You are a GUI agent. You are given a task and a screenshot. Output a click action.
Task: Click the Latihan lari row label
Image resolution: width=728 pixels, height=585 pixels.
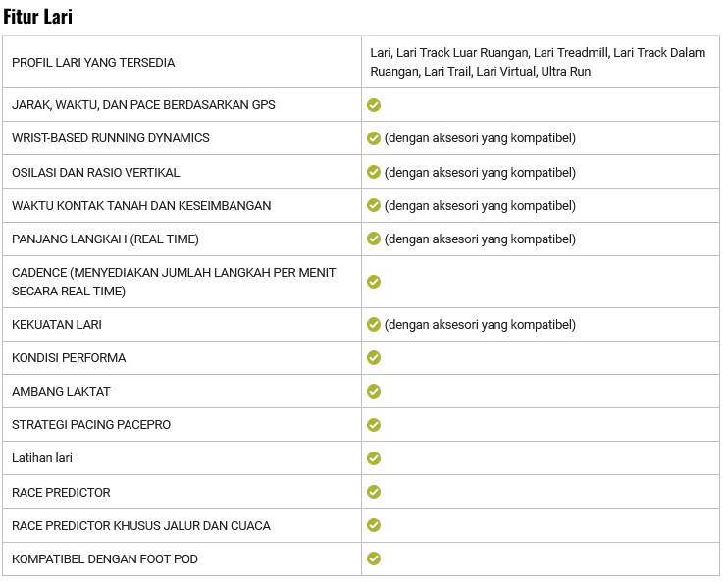point(42,458)
